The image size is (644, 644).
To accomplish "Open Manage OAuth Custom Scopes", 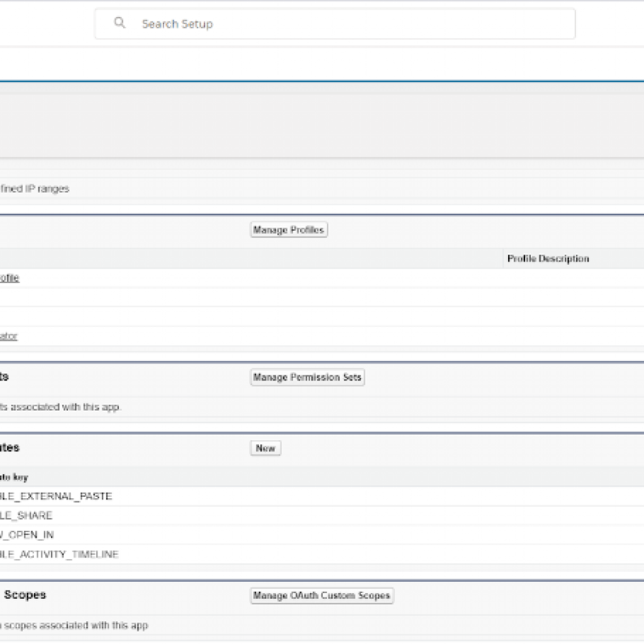I will (321, 596).
